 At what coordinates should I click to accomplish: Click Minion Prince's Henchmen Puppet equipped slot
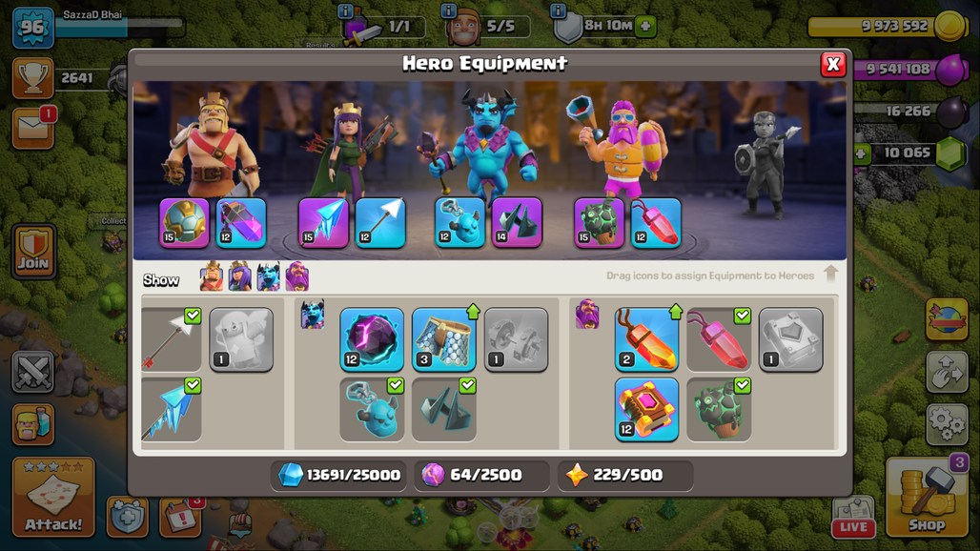pyautogui.click(x=460, y=222)
